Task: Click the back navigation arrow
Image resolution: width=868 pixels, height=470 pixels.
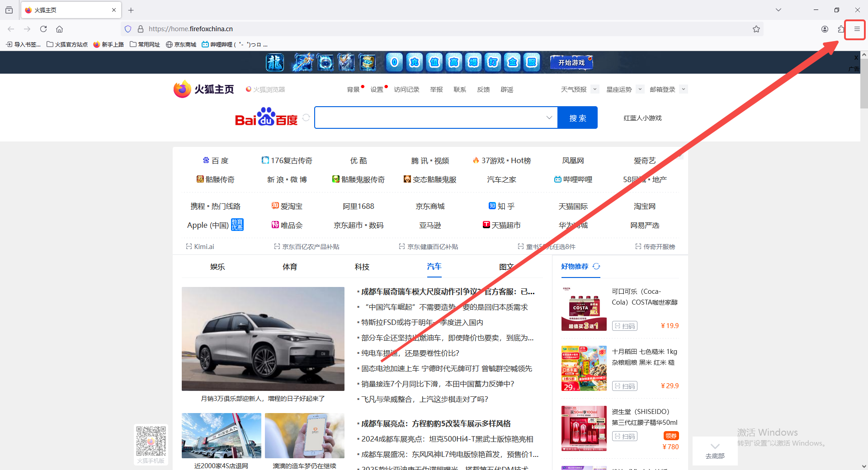Action: click(11, 29)
